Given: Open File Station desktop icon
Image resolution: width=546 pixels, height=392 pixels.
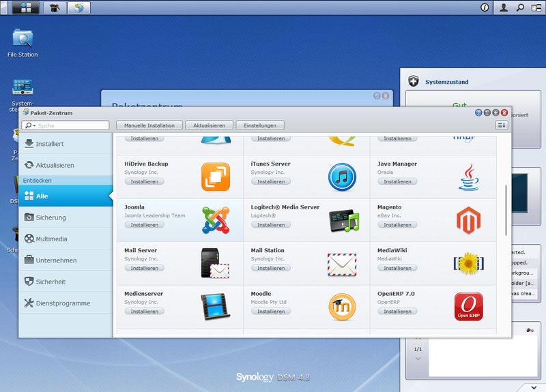Looking at the screenshot, I should pyautogui.click(x=23, y=43).
